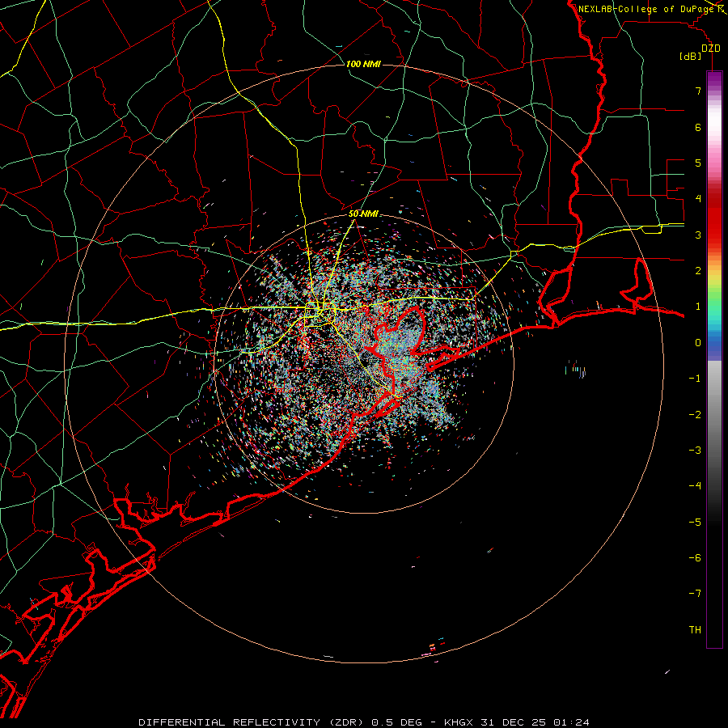Click the -6 value on color scale
The width and height of the screenshot is (728, 728).
tap(695, 558)
